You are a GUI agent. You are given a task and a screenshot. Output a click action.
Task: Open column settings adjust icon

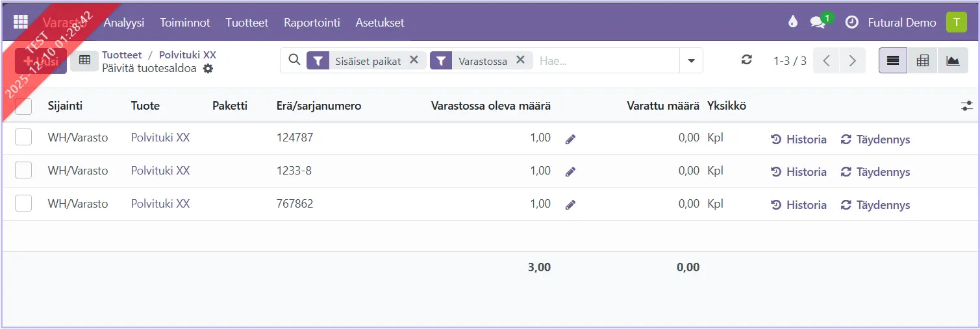coord(967,106)
